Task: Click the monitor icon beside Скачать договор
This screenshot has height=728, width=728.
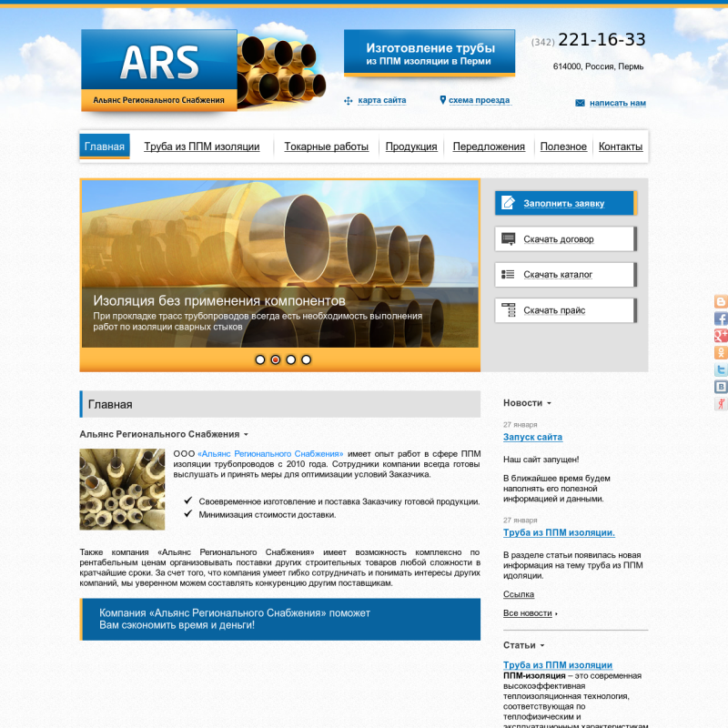Action: [509, 239]
